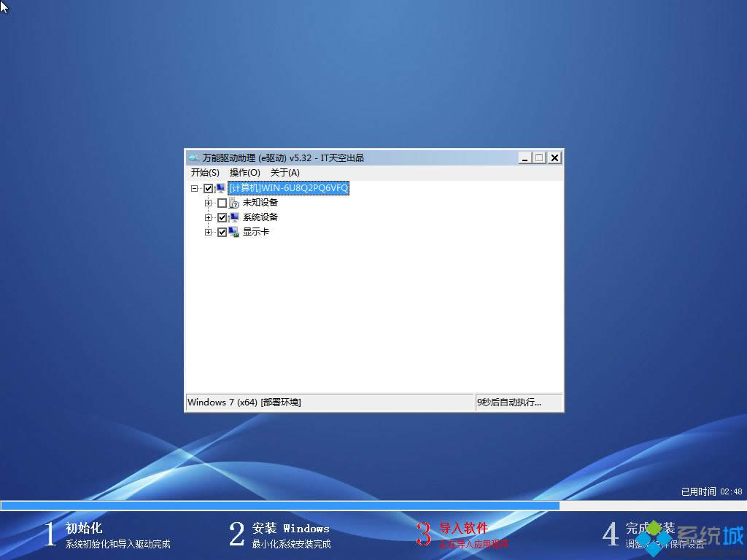Expand the 未知设备 tree node
The height and width of the screenshot is (560, 747).
click(x=209, y=203)
